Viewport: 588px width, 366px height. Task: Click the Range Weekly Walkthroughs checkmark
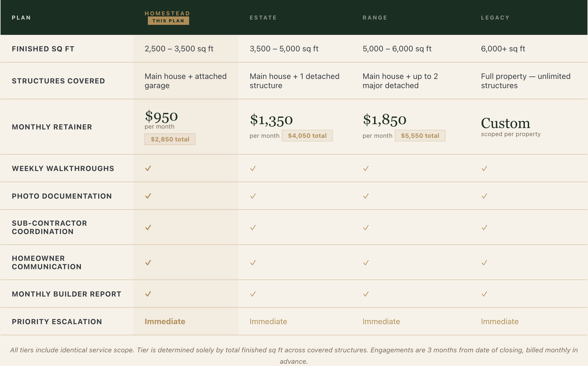[366, 168]
